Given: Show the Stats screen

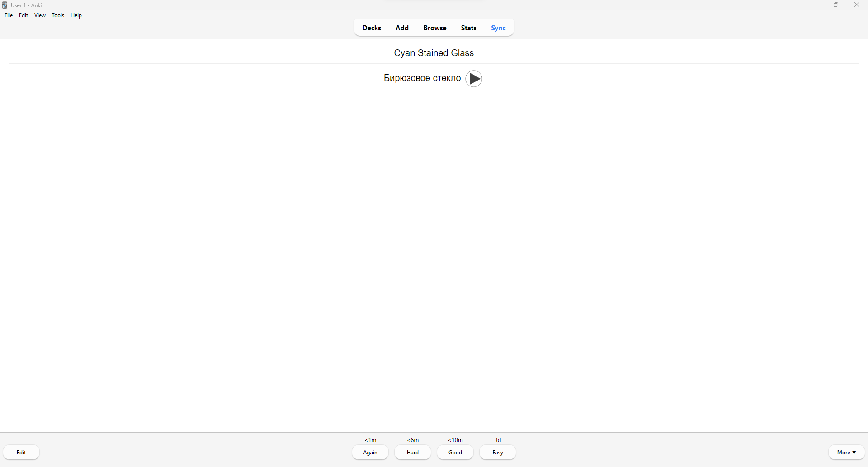Looking at the screenshot, I should tap(469, 28).
